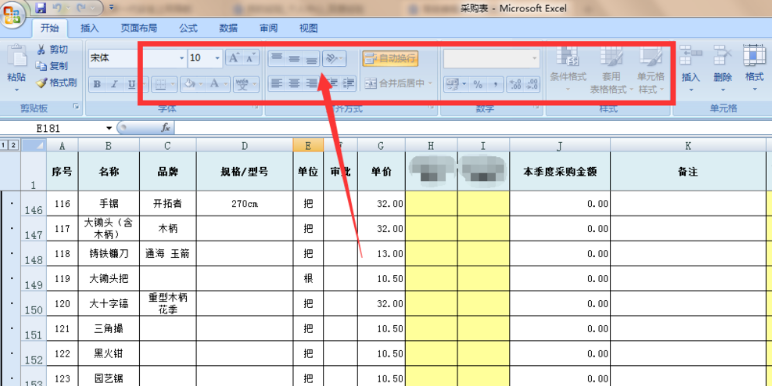The image size is (772, 386).
Task: Copy selection with 复制
Action: point(52,65)
